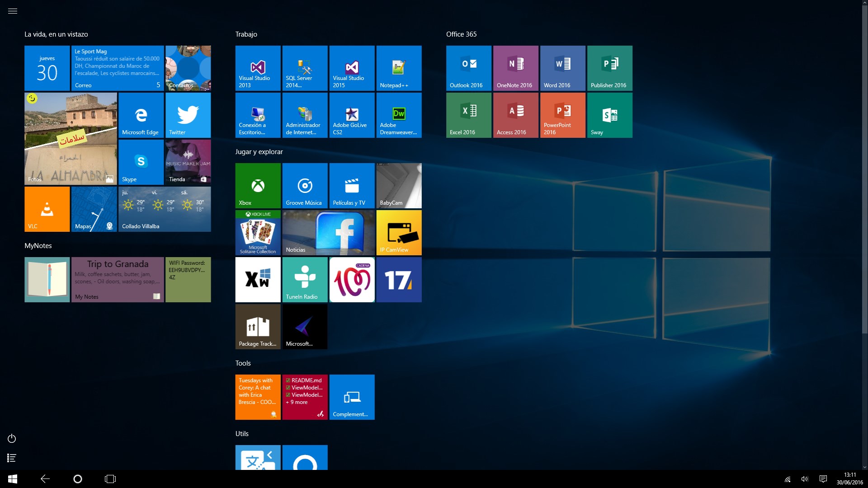Open the Visual Studio 2015 tile
The image size is (868, 488).
(352, 68)
